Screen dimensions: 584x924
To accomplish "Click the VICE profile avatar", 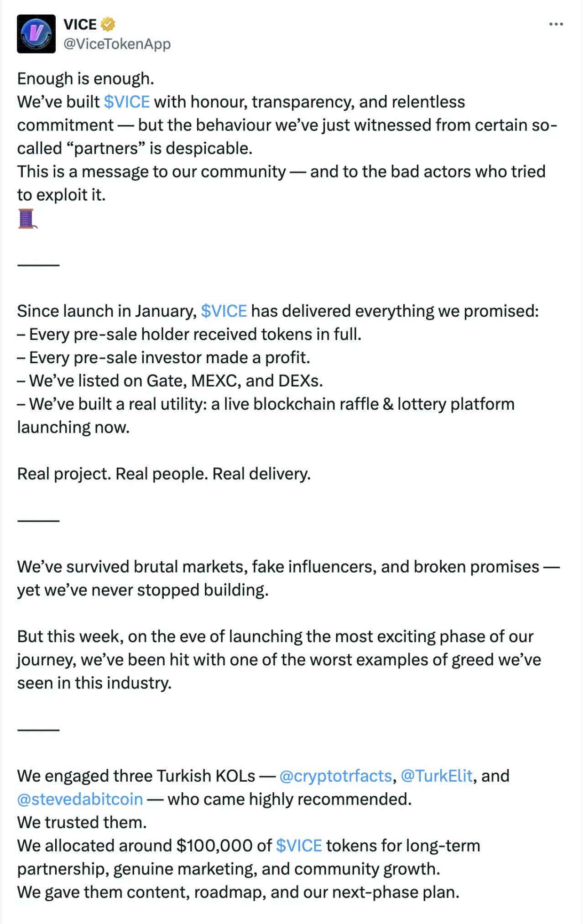I will pos(36,34).
